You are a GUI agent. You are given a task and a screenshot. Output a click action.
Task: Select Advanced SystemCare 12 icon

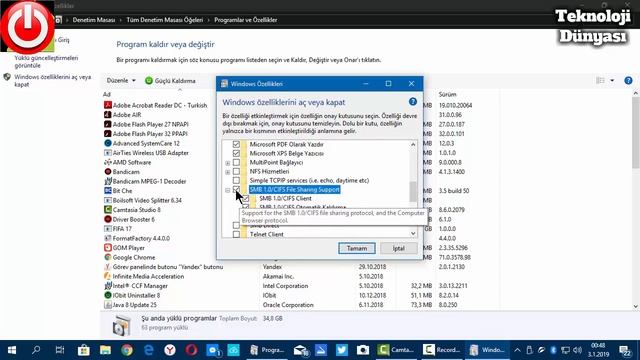(108, 143)
